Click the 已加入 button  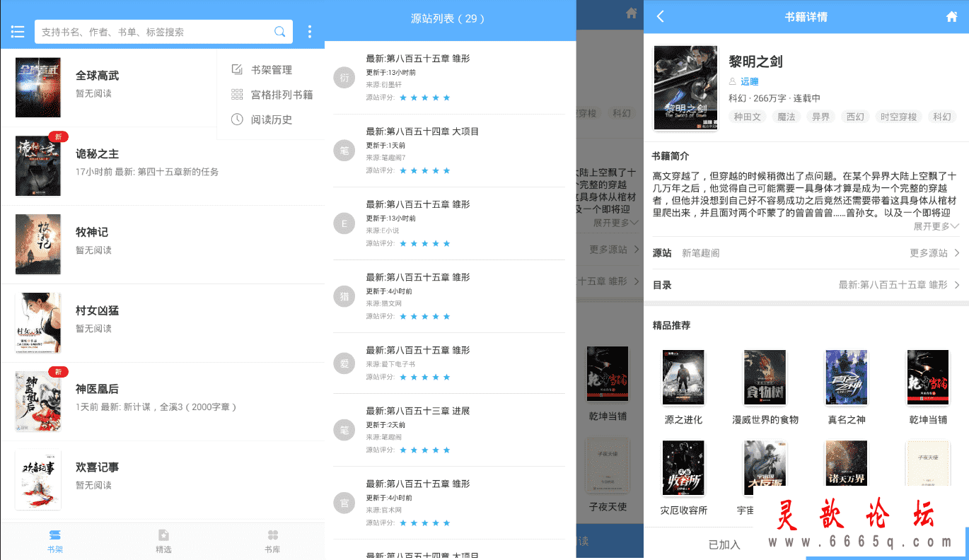click(724, 544)
